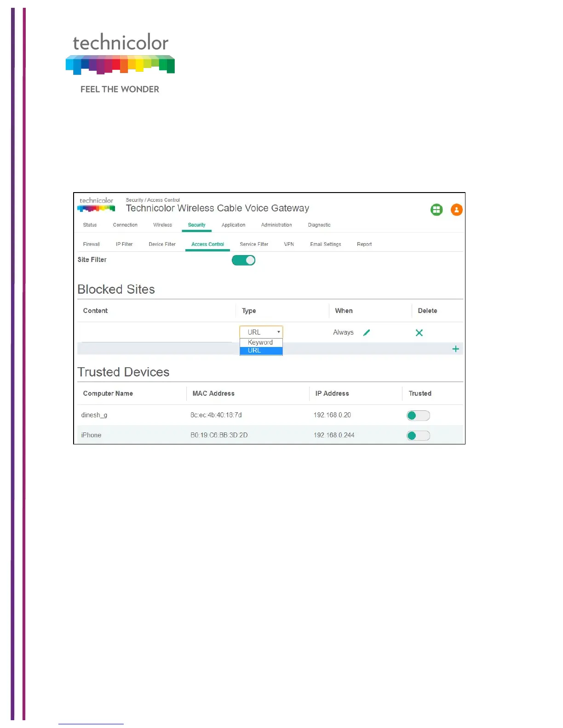This screenshot has height=728, width=563.
Task: Click the Delete column header
Action: [x=427, y=311]
